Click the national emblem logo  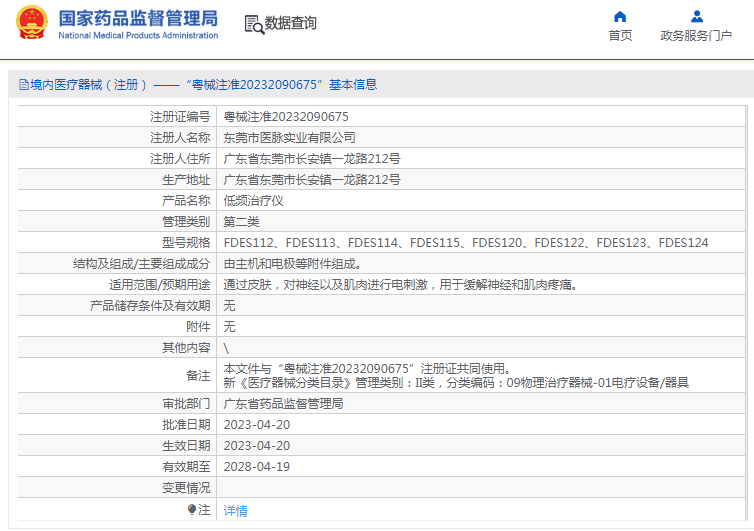pos(32,22)
